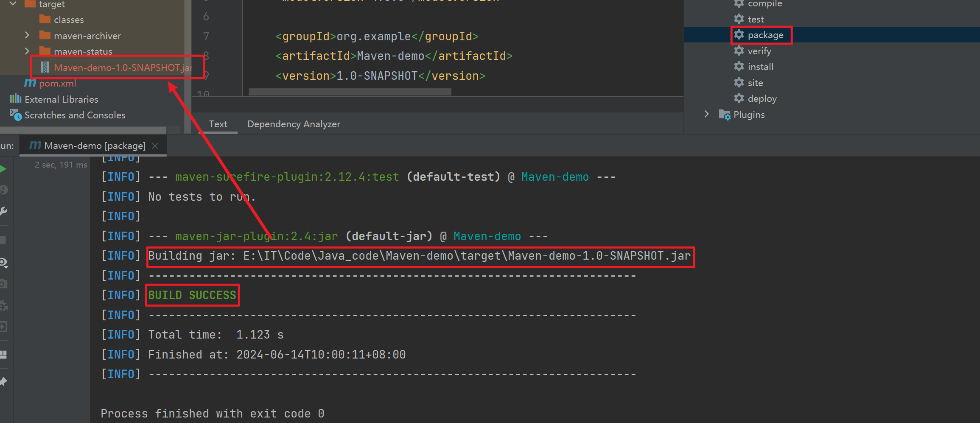
Task: Expand the maven-archiver folder arrow
Action: click(27, 35)
